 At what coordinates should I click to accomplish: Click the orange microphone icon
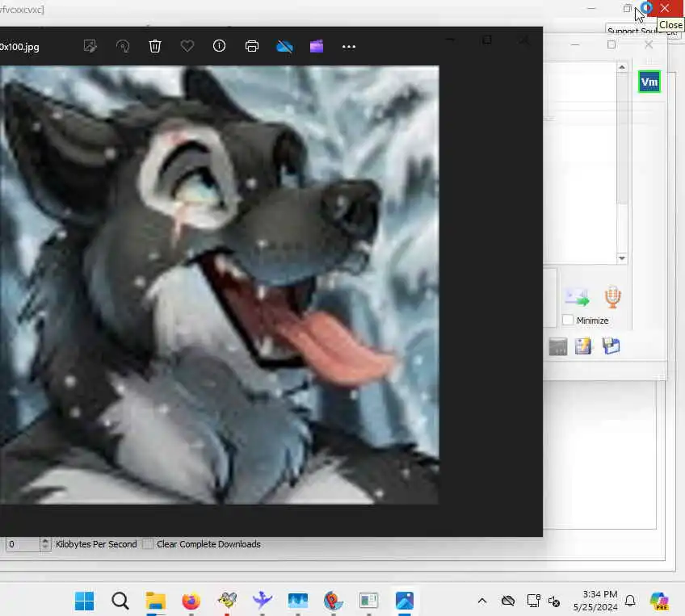[612, 297]
